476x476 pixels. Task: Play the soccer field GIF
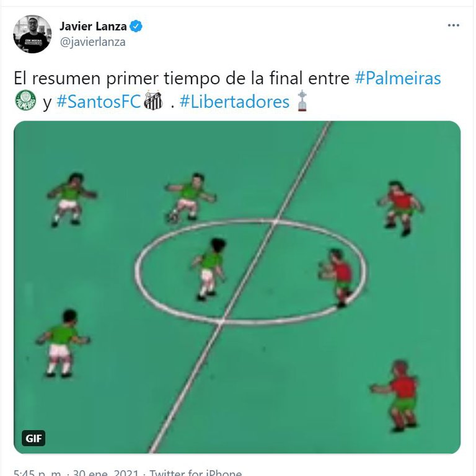pyautogui.click(x=237, y=287)
